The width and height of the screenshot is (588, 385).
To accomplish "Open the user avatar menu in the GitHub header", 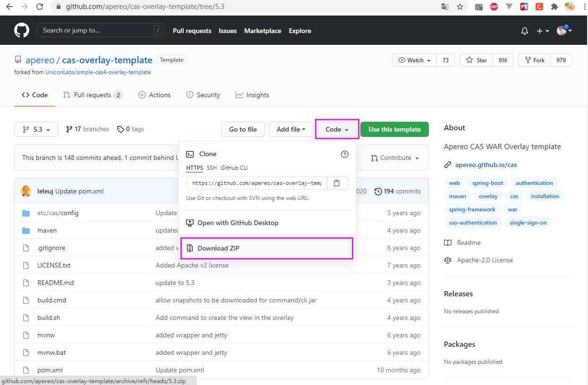I will click(x=564, y=31).
